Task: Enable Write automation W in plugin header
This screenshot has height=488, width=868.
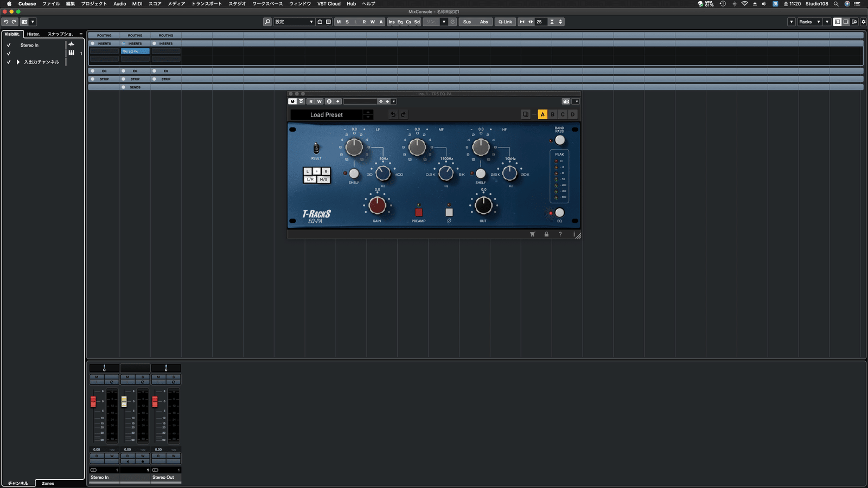Action: click(x=320, y=101)
